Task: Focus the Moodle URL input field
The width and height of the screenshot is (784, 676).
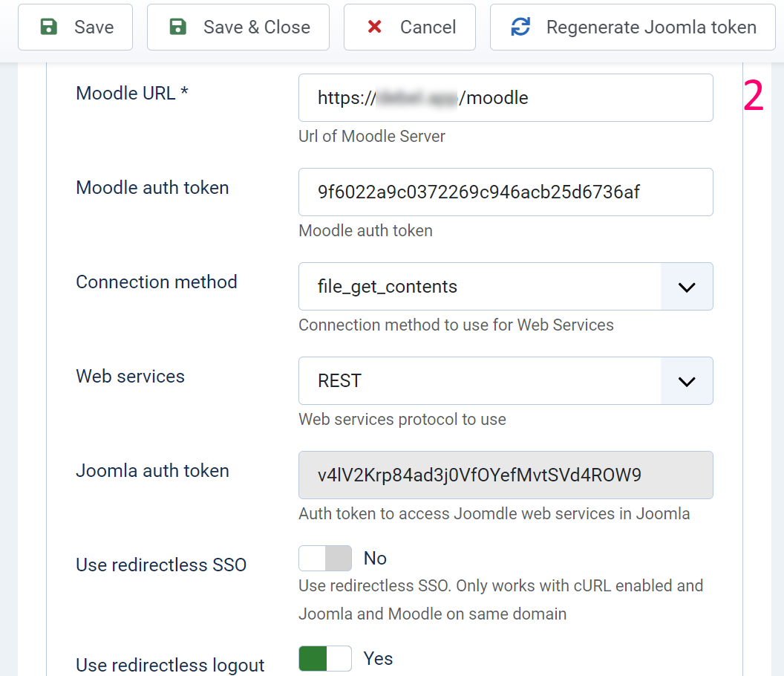Action: (506, 97)
